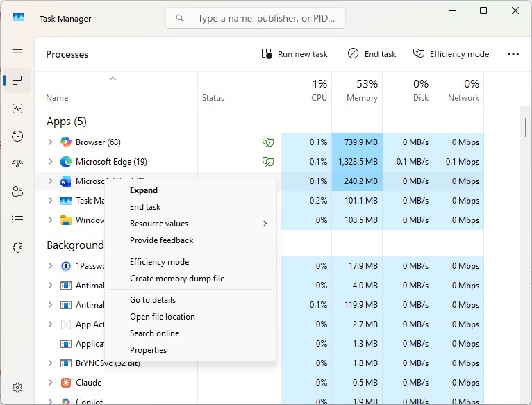Choose Expand in the context menu
Image resolution: width=532 pixels, height=405 pixels.
click(x=191, y=190)
